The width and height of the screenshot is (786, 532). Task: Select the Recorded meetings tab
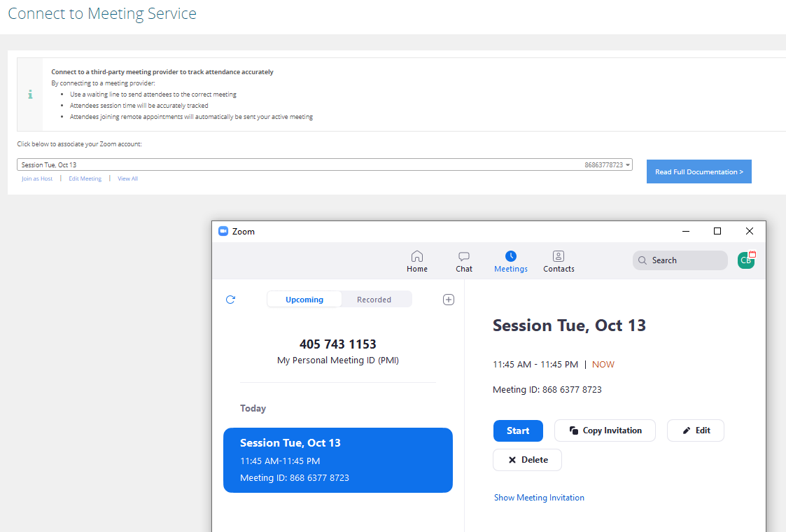coord(374,300)
